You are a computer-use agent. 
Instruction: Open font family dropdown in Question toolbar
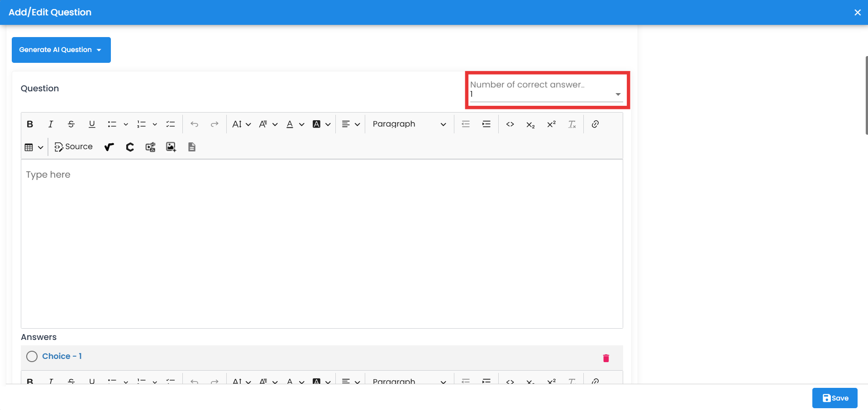point(268,124)
